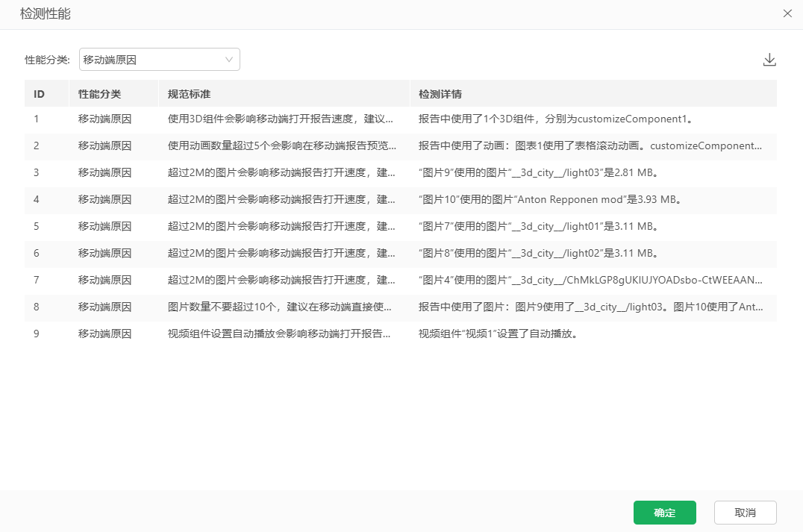Select row 9 about 视频组件自动播放

click(278, 334)
